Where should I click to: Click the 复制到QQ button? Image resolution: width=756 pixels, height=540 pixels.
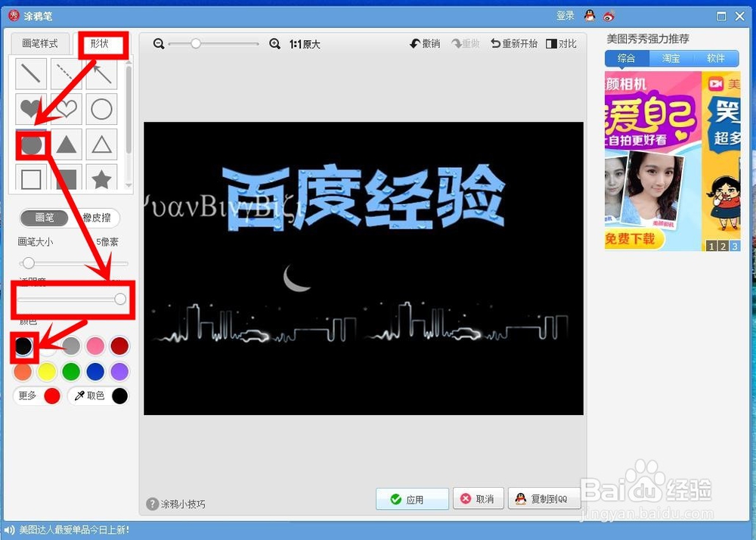pyautogui.click(x=543, y=498)
